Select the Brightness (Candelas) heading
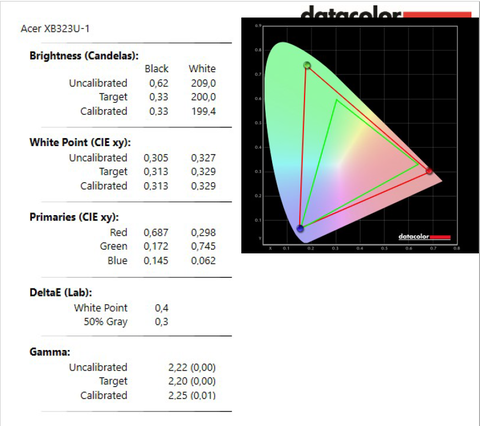The height and width of the screenshot is (426, 480). tap(84, 55)
